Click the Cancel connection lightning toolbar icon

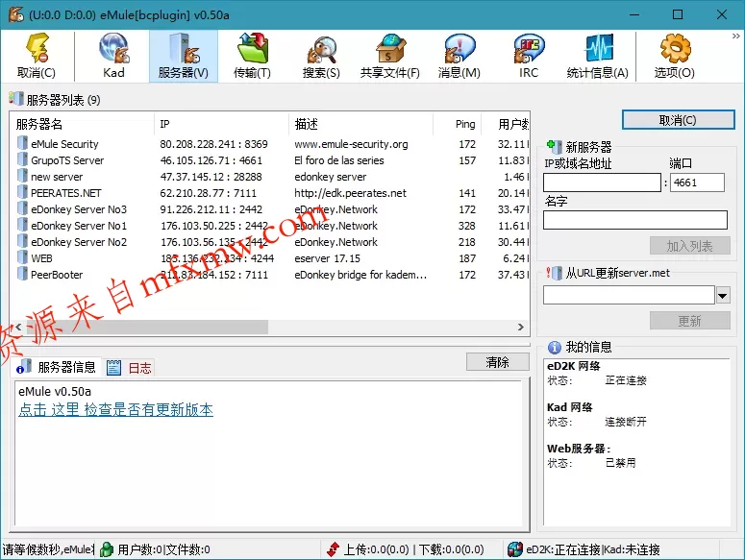point(37,48)
